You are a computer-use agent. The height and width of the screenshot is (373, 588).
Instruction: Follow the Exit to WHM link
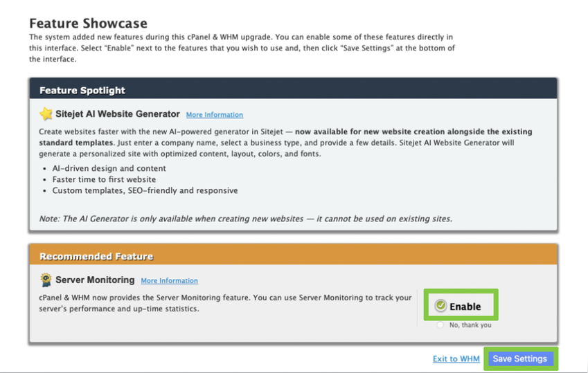tap(456, 358)
